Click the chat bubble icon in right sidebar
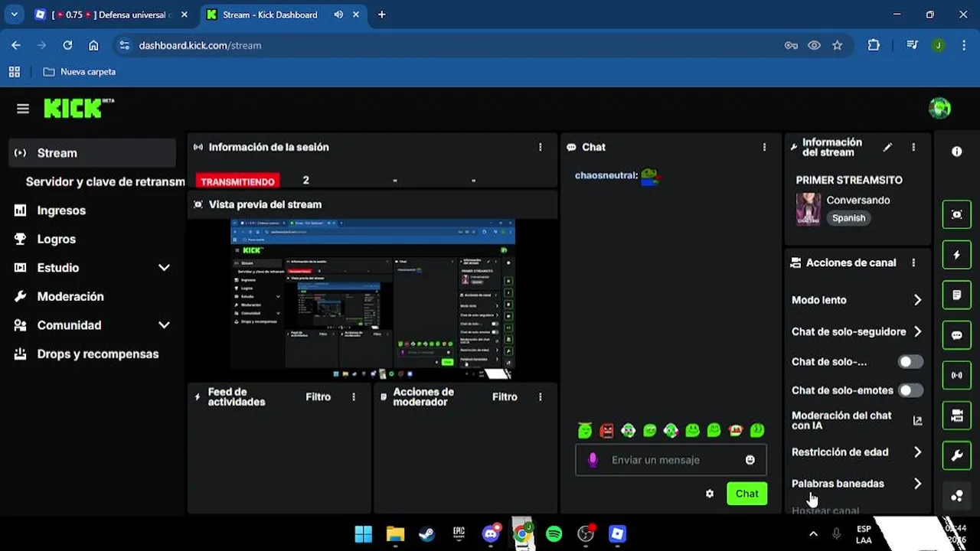980x551 pixels. coord(956,335)
